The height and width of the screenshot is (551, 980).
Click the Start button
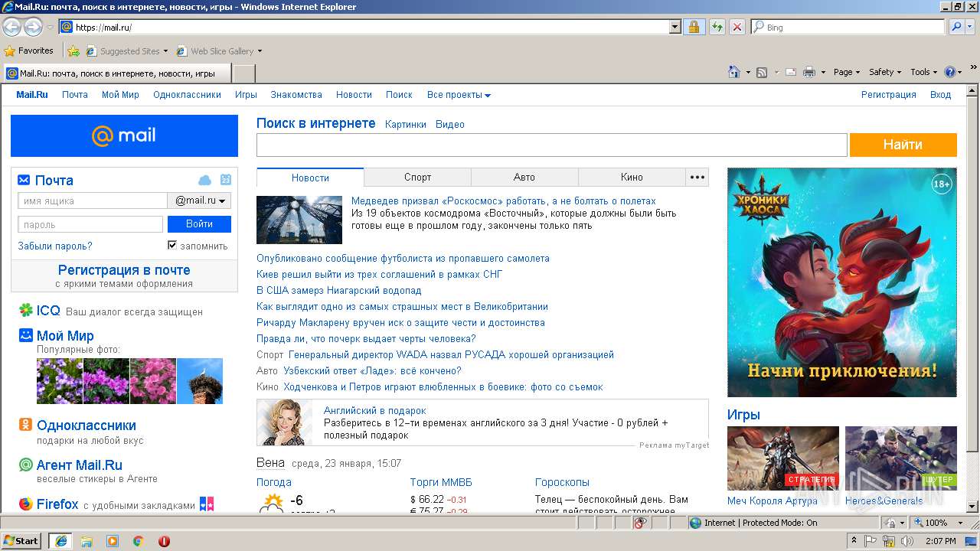(x=21, y=540)
